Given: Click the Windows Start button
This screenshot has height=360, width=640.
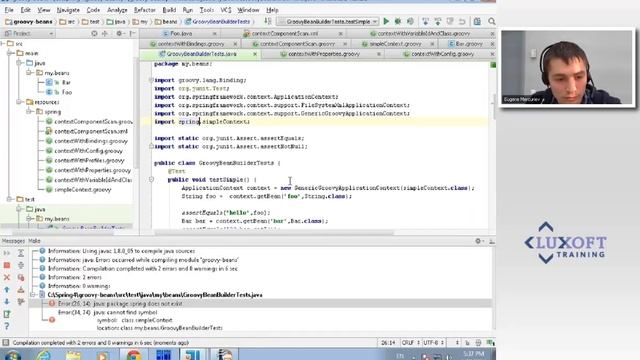Looking at the screenshot, I should [x=12, y=355].
